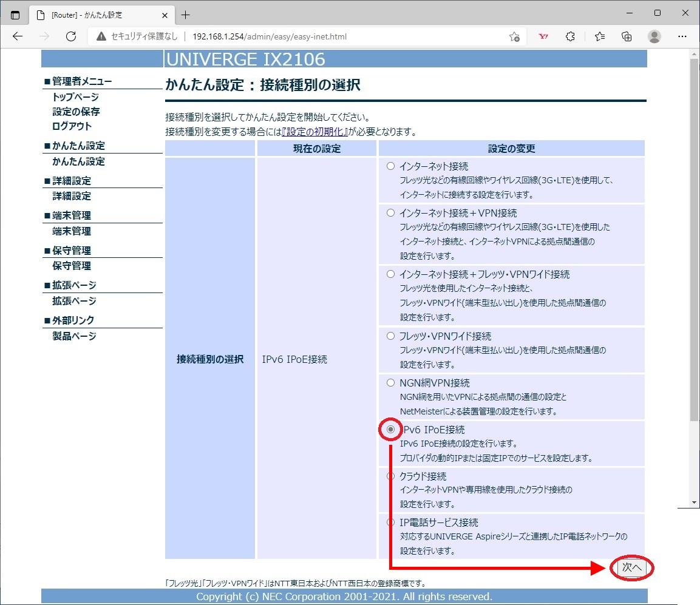
Task: Click the 次へ button
Action: 631,567
